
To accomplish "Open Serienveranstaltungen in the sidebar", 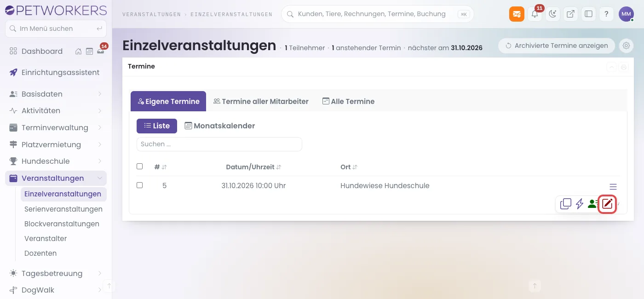I will click(63, 209).
